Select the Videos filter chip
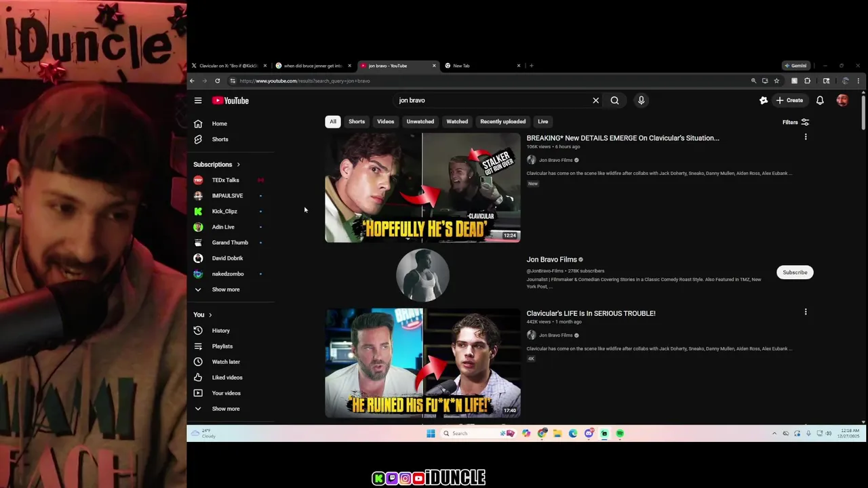 point(386,121)
